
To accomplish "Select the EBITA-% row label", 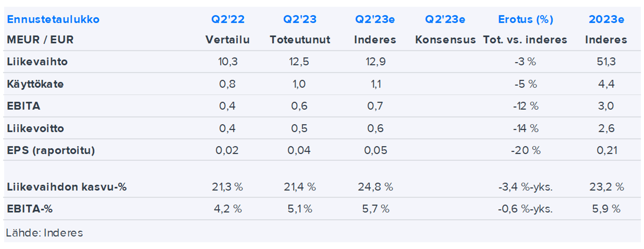I will tap(30, 209).
